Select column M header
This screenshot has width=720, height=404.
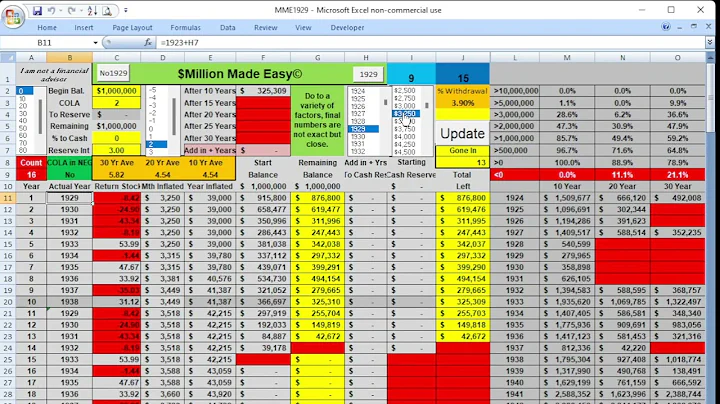coord(567,57)
